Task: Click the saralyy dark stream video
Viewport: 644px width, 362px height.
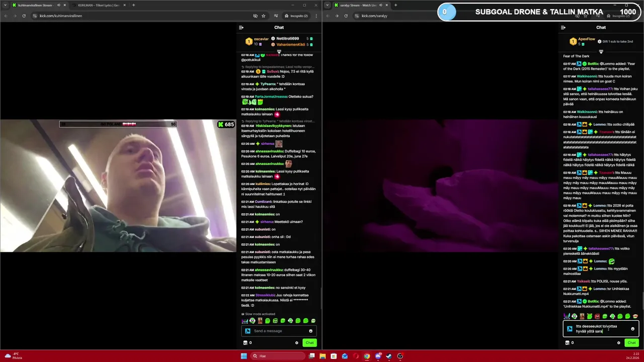Action: point(440,186)
